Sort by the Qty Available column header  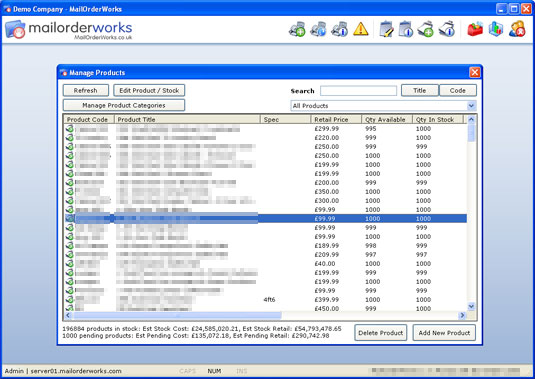(x=387, y=119)
